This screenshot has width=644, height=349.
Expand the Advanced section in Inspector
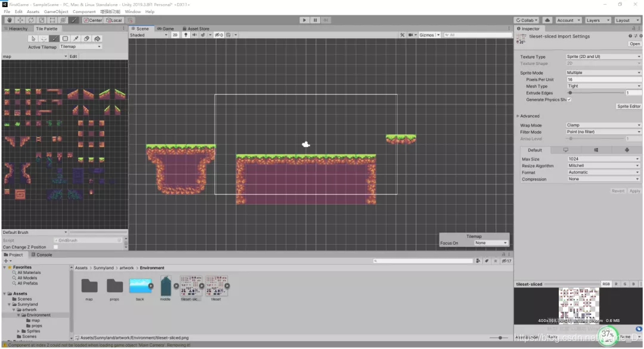click(518, 116)
